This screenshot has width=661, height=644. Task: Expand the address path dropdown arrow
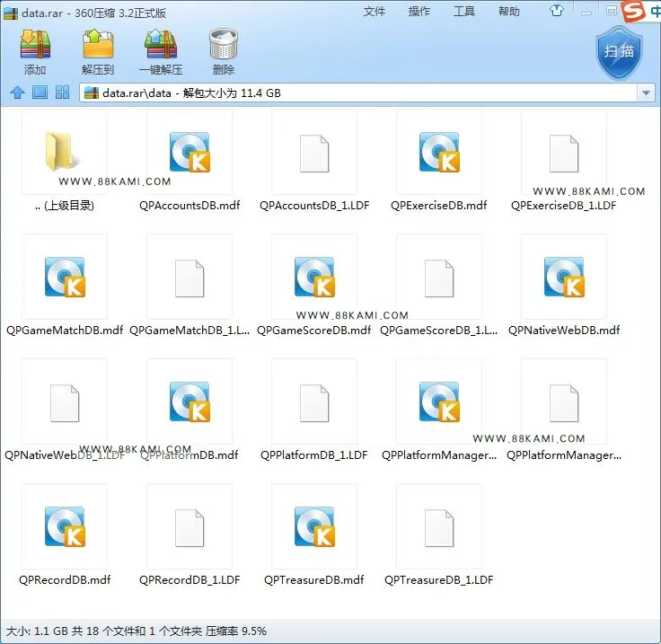click(646, 93)
